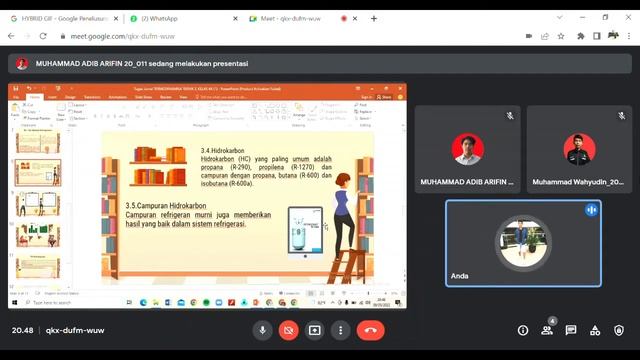
Task: Select the Muhammad Wahyudin participant tile
Action: point(579,149)
